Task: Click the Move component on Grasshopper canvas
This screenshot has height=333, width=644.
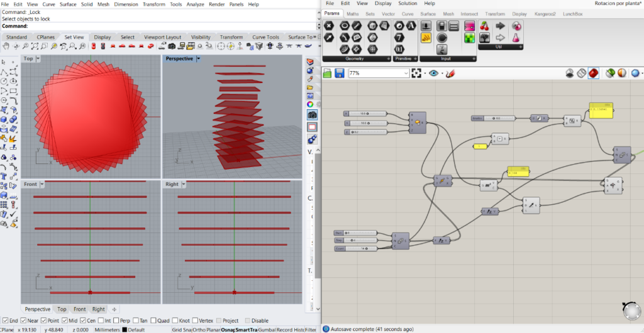Action: tap(443, 181)
